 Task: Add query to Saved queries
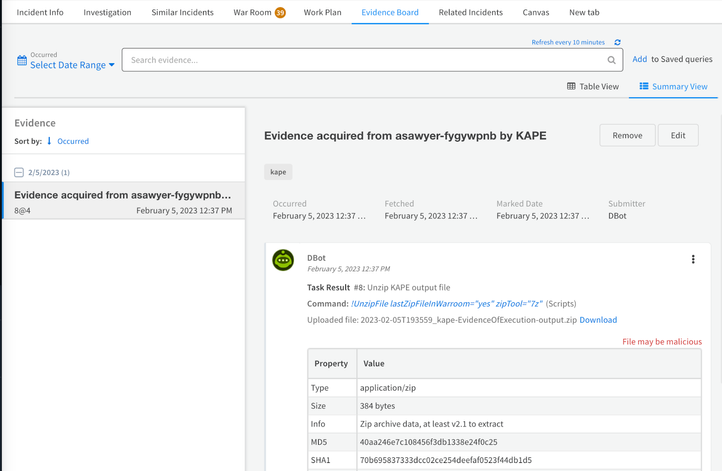(639, 59)
